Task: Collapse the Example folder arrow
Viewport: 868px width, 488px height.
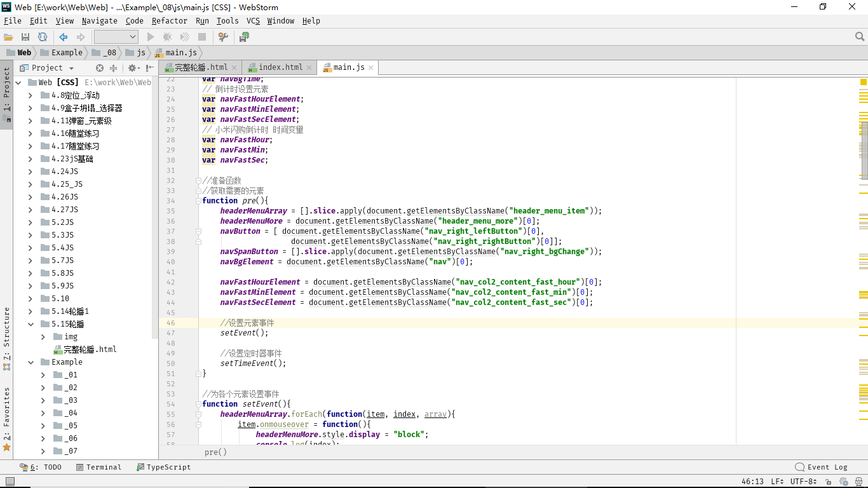Action: 31,362
